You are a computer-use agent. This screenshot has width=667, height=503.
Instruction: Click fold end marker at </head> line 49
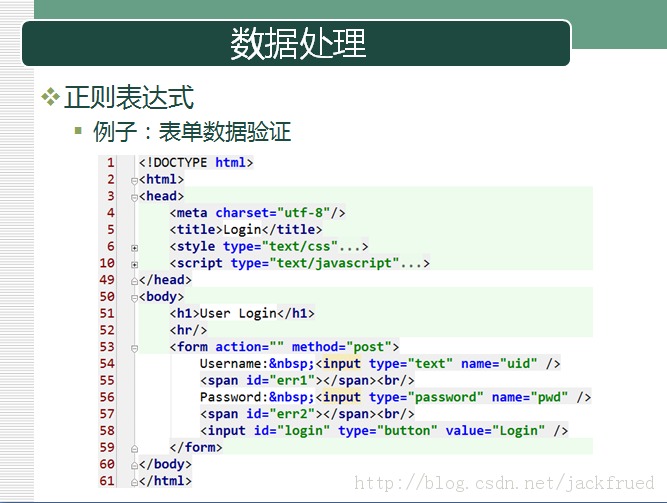[x=134, y=281]
